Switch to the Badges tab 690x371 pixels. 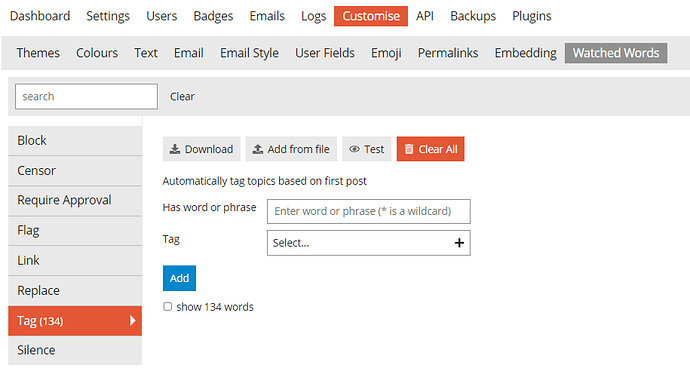tap(213, 16)
